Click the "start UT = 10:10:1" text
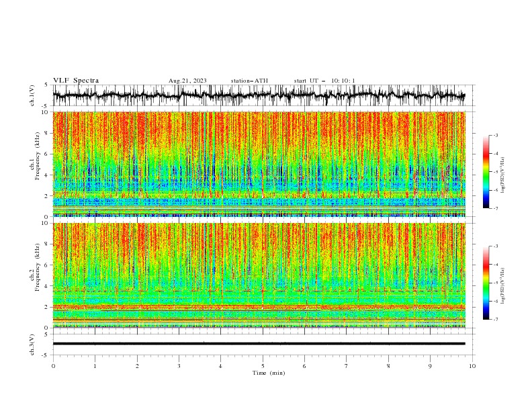The image size is (532, 411). click(x=324, y=81)
